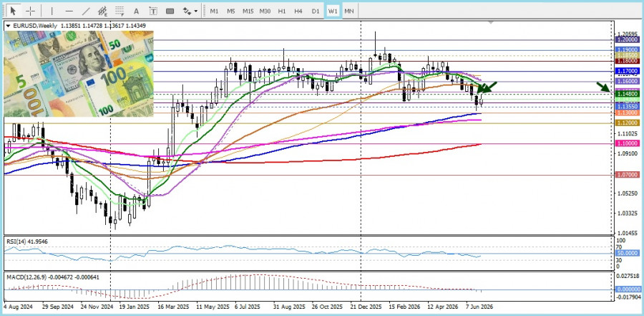Pick the equidistant channel tool
Screen dimensions: 644x316
(102, 11)
